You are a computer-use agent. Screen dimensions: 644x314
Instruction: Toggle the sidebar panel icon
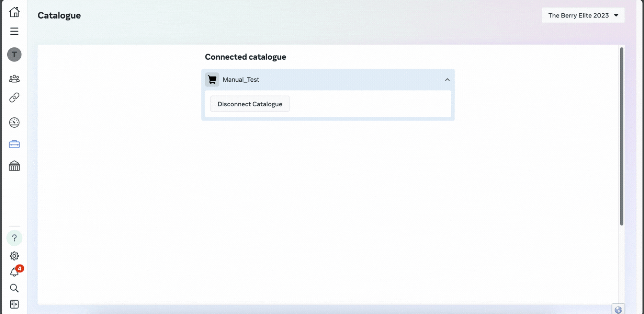(14, 304)
